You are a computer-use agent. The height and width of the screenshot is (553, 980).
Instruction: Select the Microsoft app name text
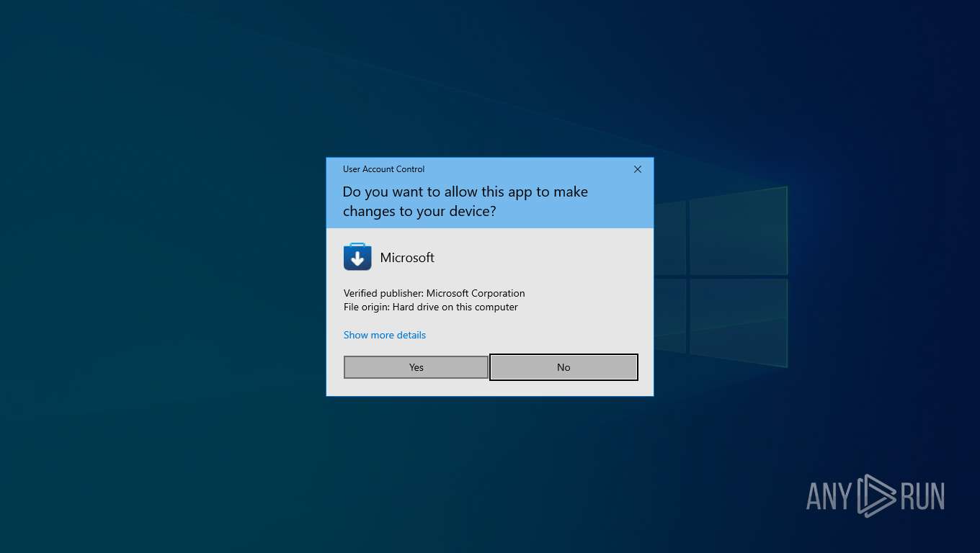407,258
